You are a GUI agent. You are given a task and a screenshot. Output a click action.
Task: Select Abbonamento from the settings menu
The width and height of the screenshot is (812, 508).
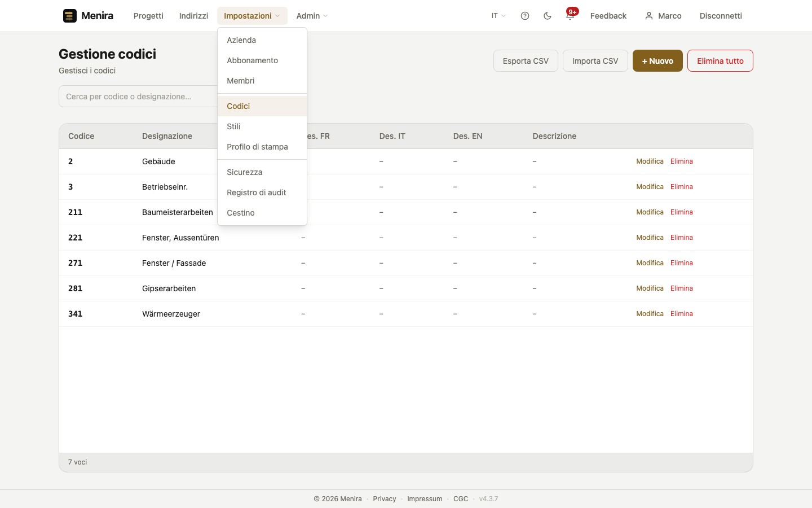[x=262, y=60]
